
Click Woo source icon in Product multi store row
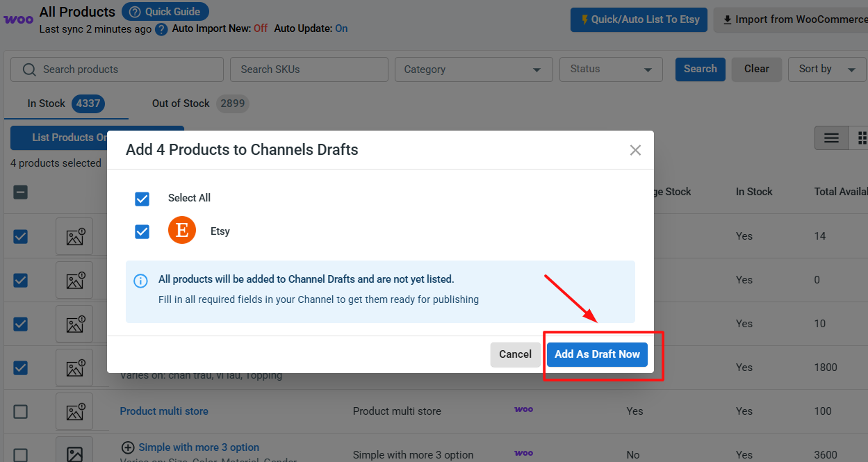(524, 410)
